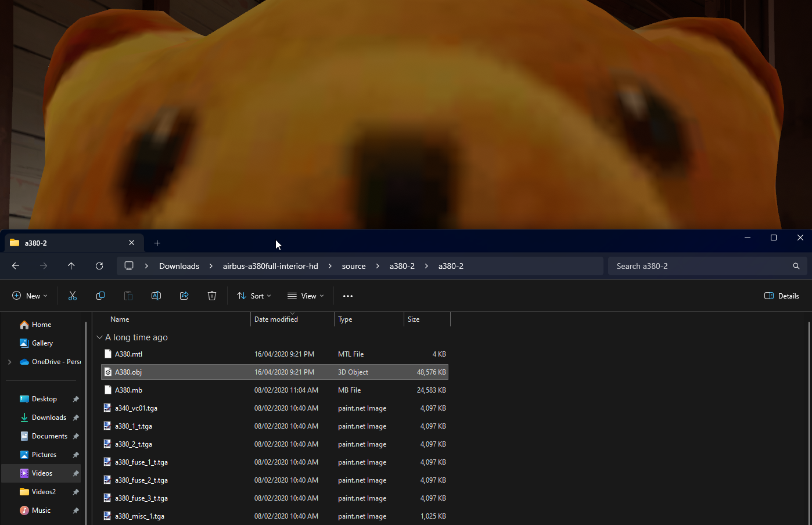The height and width of the screenshot is (525, 812).
Task: Open the Sort dropdown menu
Action: 254,296
